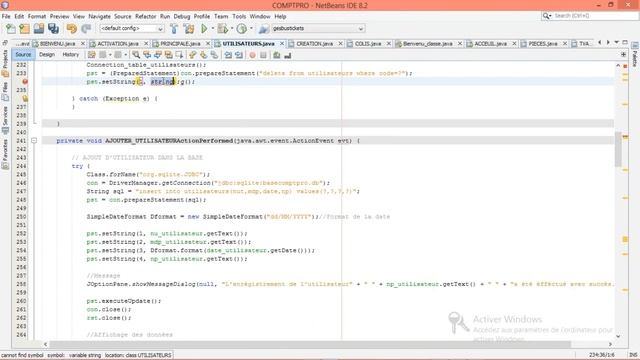Switch to the PRINCIPALE.java tab

click(x=180, y=43)
